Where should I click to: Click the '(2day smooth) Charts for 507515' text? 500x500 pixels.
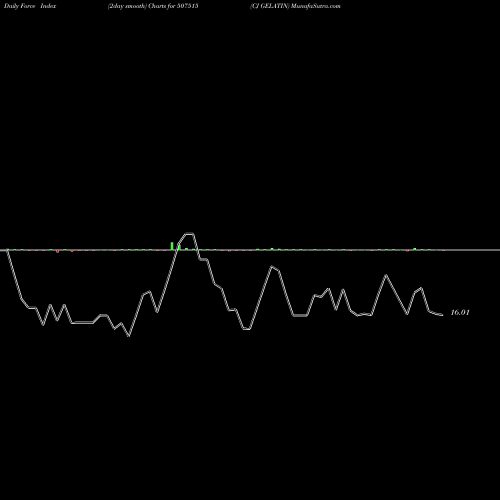tap(153, 6)
